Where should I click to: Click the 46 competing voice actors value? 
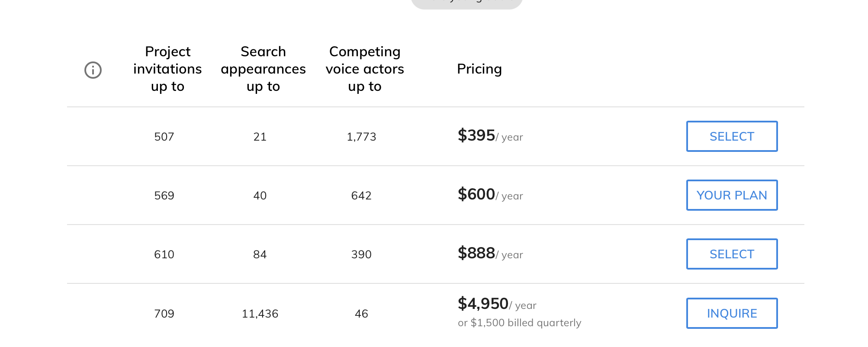coord(361,314)
